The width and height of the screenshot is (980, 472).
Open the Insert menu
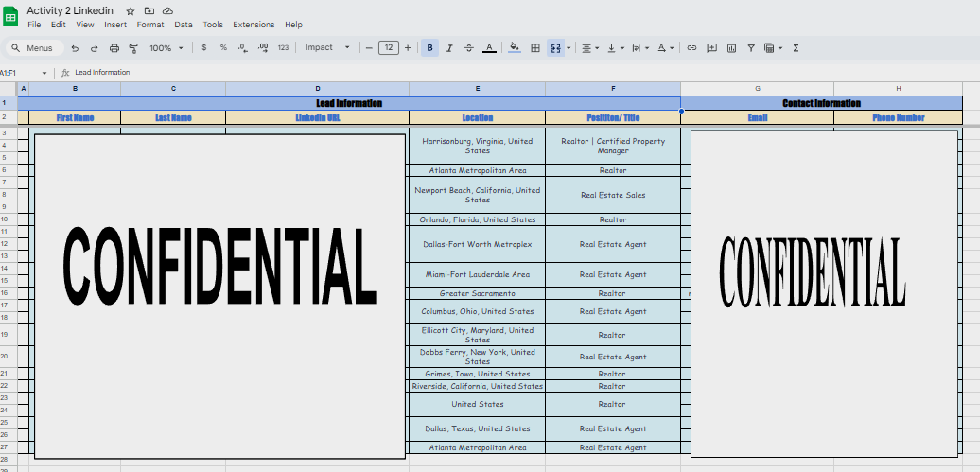[x=115, y=25]
